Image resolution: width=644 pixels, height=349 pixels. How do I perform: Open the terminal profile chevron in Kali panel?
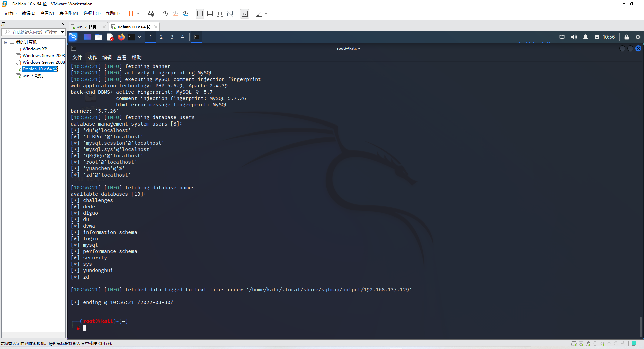click(x=139, y=37)
